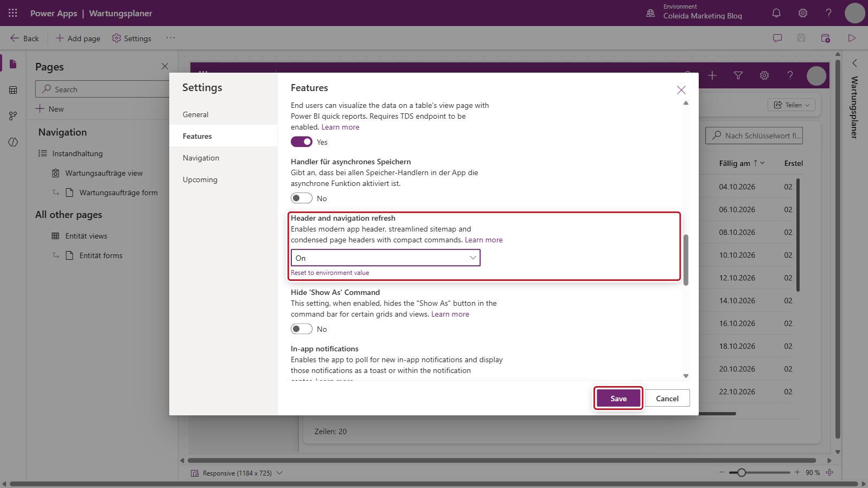
Task: Focus the Pages search box
Action: click(103, 89)
